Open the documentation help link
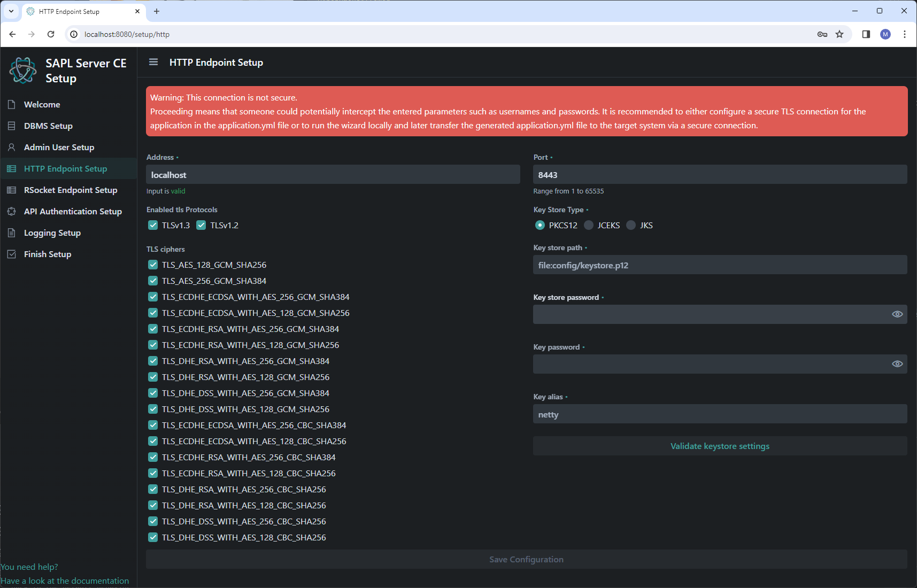 (65, 581)
